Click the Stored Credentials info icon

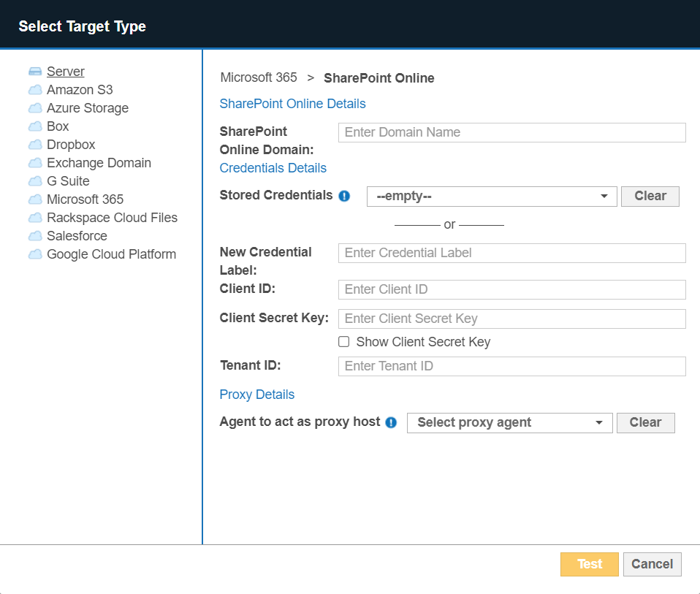point(343,195)
